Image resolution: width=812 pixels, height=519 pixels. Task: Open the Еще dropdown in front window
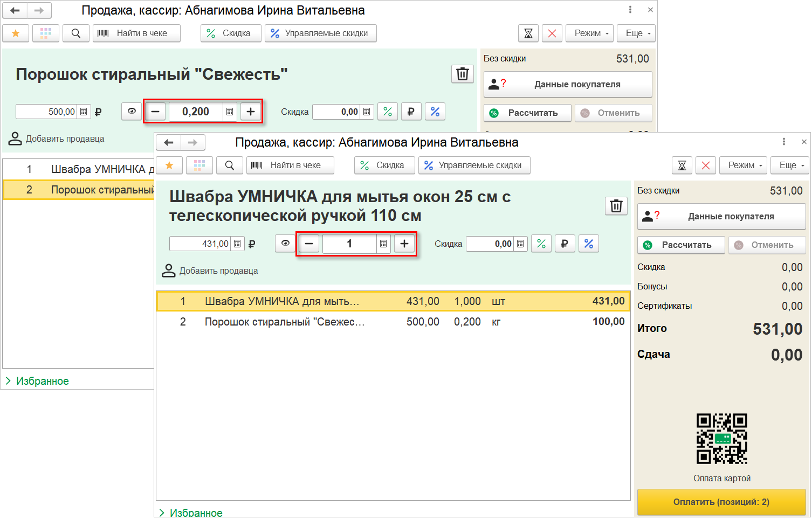coord(792,165)
